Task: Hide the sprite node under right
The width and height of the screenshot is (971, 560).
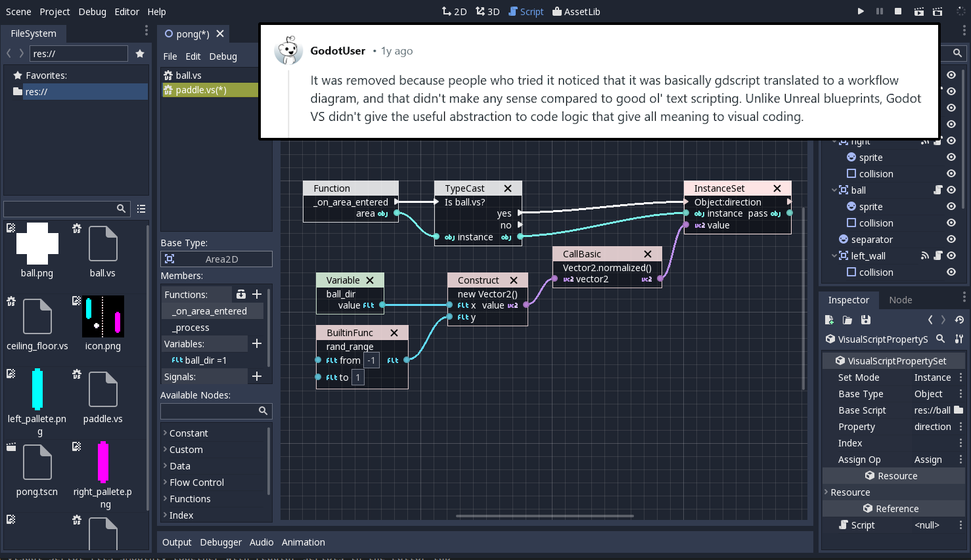Action: [x=951, y=157]
